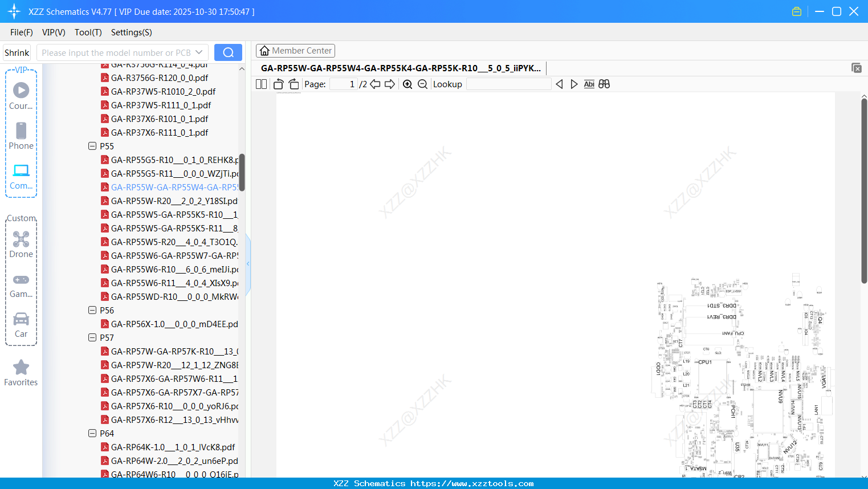Open GA-RP57X6-R12 vHhvv file

pos(170,419)
